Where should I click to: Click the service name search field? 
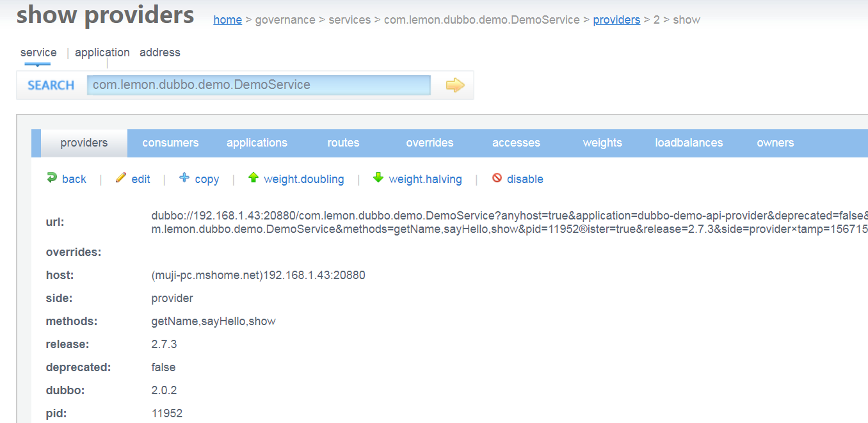tap(259, 85)
